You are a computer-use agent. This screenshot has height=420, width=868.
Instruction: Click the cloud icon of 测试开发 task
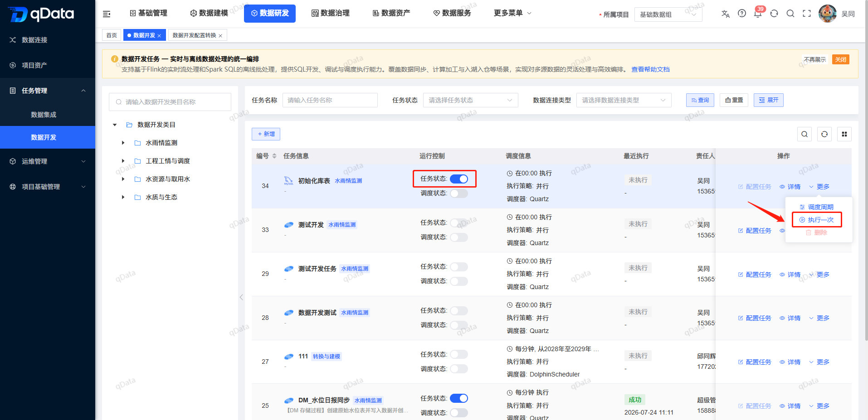[x=288, y=225]
